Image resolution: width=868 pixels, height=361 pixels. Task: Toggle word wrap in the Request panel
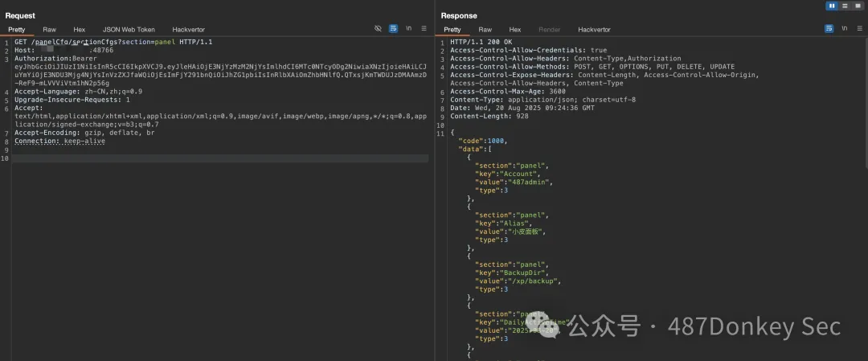click(393, 28)
